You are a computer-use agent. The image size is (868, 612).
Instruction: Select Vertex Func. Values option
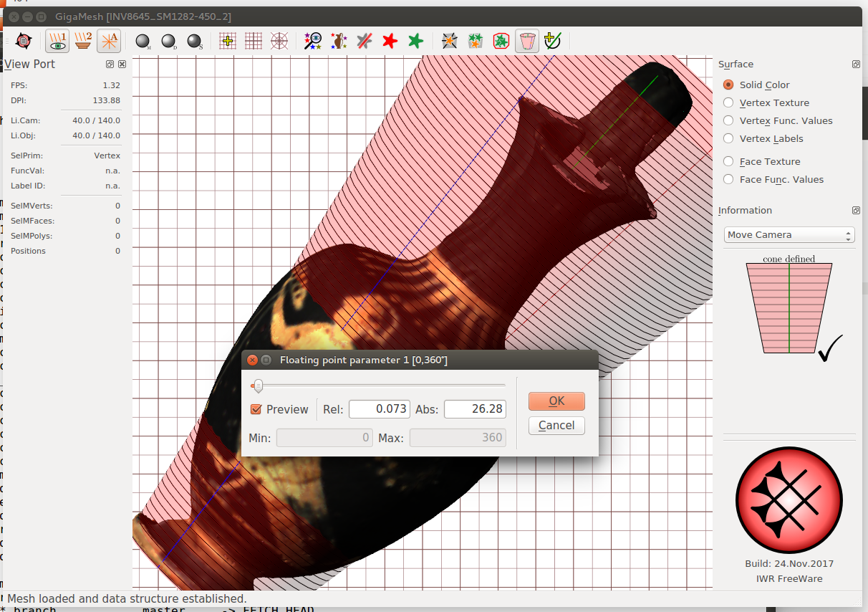pyautogui.click(x=778, y=120)
